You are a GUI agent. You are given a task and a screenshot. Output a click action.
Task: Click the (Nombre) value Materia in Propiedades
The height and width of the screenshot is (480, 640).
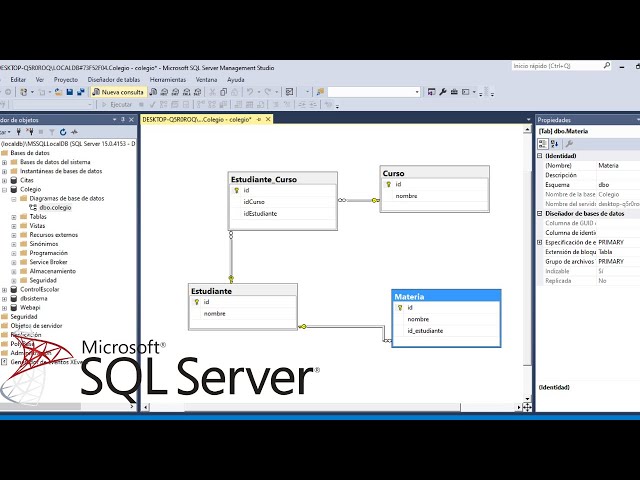point(609,165)
